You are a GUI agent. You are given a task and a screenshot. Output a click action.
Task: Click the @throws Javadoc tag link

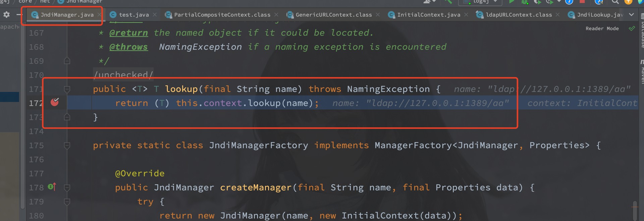pyautogui.click(x=128, y=47)
